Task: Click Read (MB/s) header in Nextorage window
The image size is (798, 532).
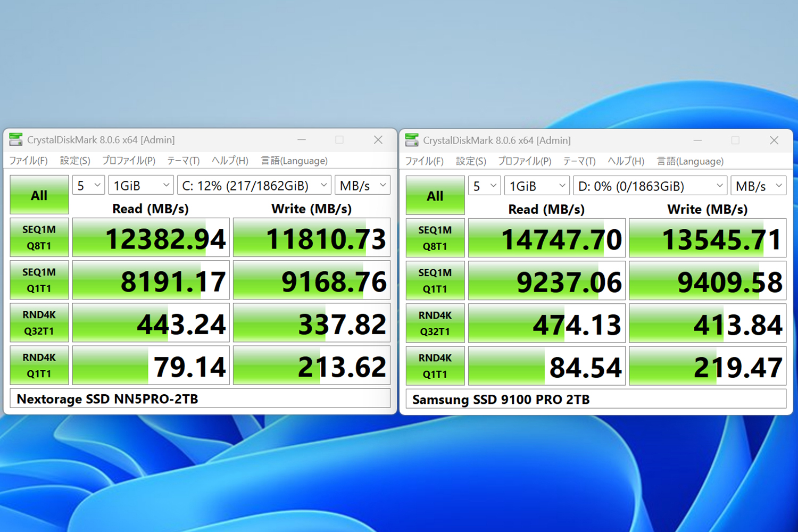Action: (151, 209)
